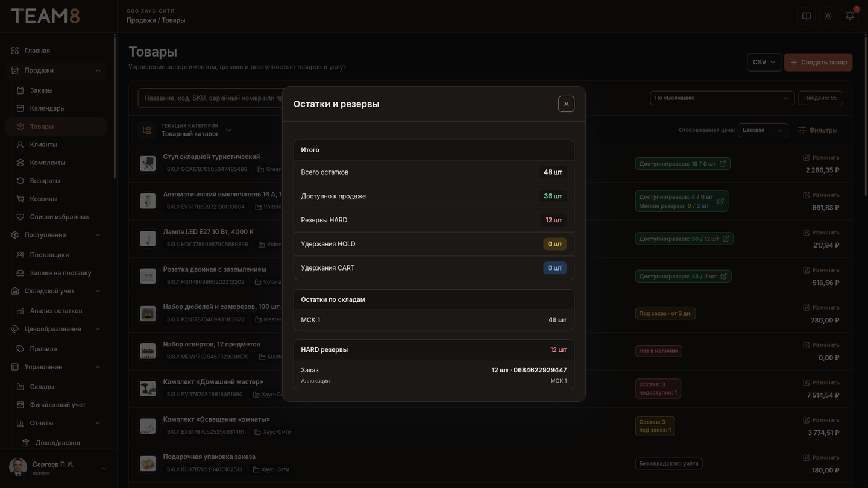Click order number 0684622929447

[x=540, y=370]
